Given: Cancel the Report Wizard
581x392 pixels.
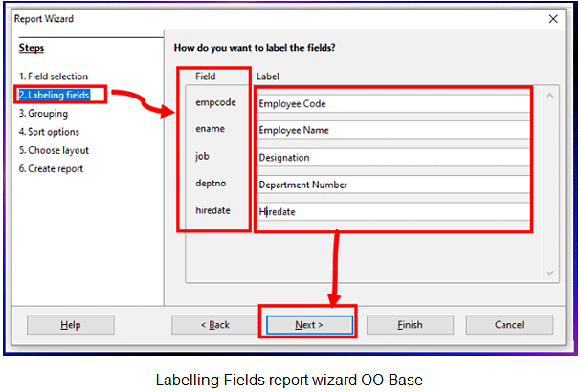Looking at the screenshot, I should pos(509,325).
